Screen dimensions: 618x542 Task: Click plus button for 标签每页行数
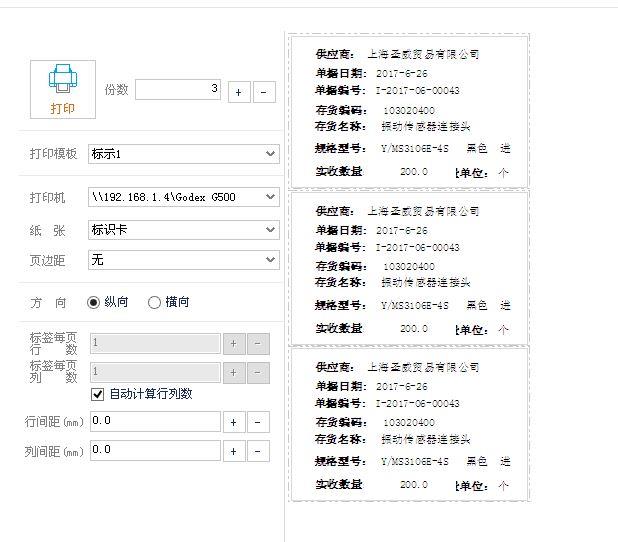click(234, 344)
